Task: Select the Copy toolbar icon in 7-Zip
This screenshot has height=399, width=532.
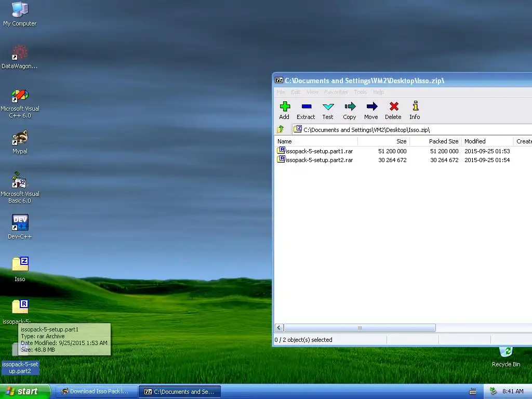Action: (350, 111)
